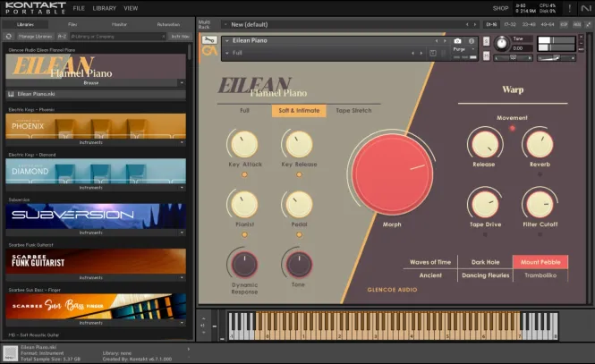Click the AUX button in Multi Rack header
This screenshot has height=364, width=595.
coord(577,25)
